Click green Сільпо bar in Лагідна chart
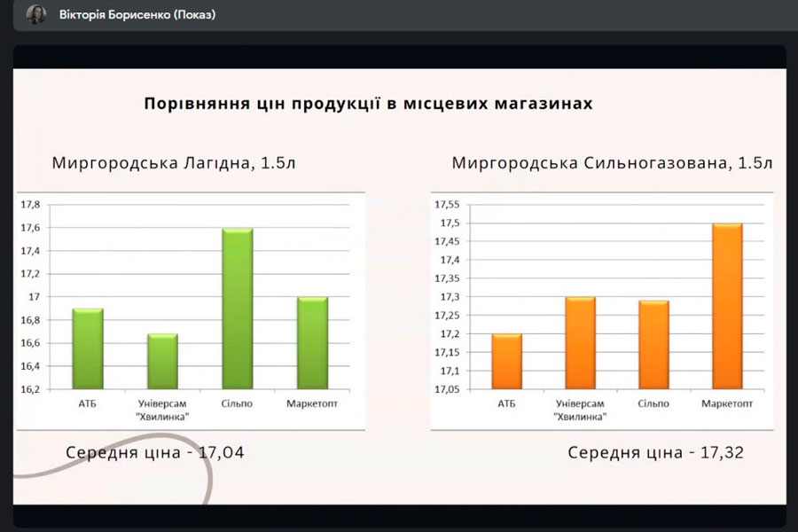 click(x=238, y=309)
